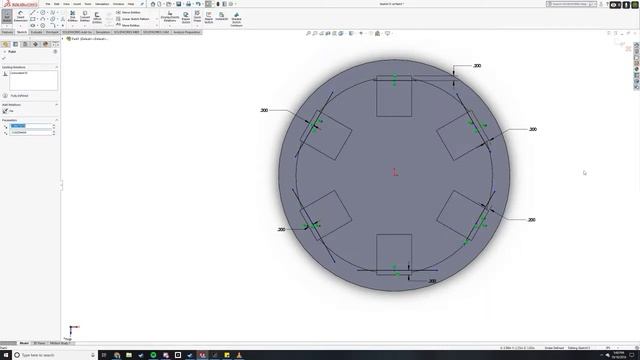640x360 pixels.
Task: Open the Insert menu
Action: click(x=77, y=4)
